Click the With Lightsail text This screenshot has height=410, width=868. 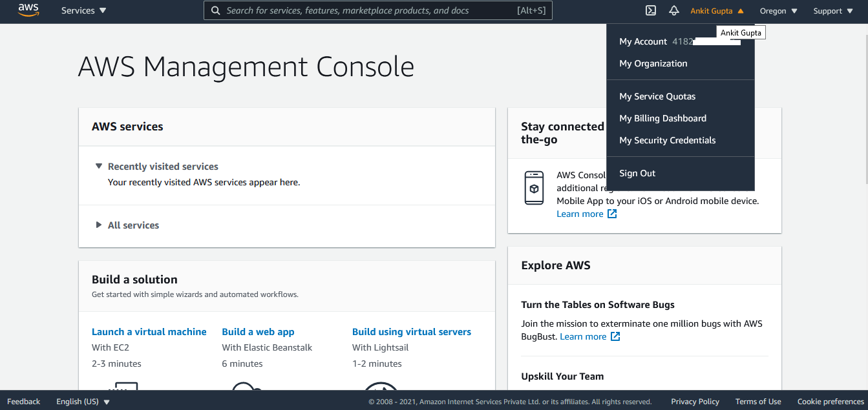[x=381, y=347]
